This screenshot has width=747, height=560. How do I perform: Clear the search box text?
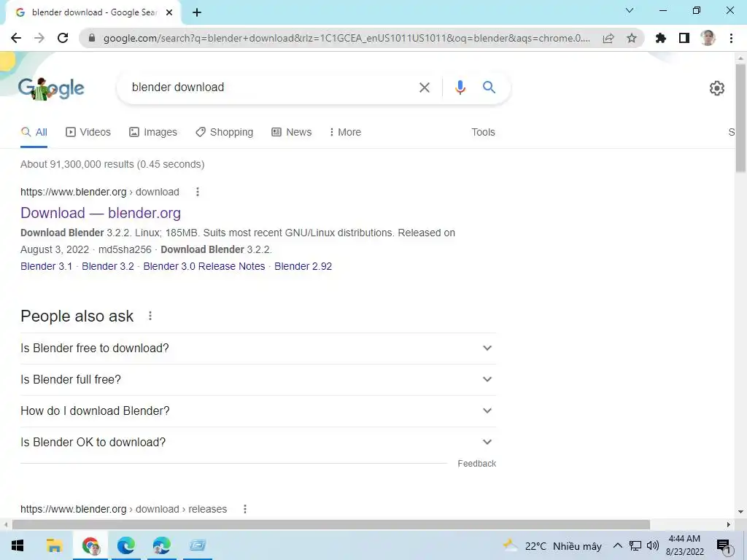(424, 87)
